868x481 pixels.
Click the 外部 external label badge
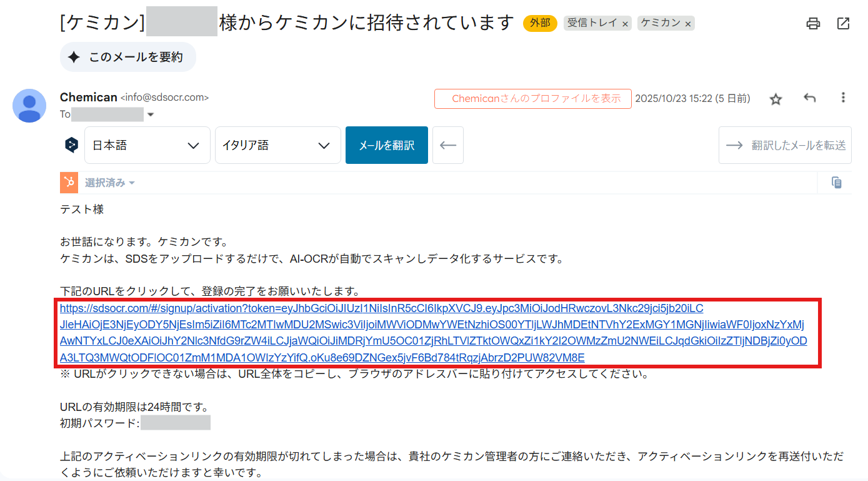click(540, 23)
